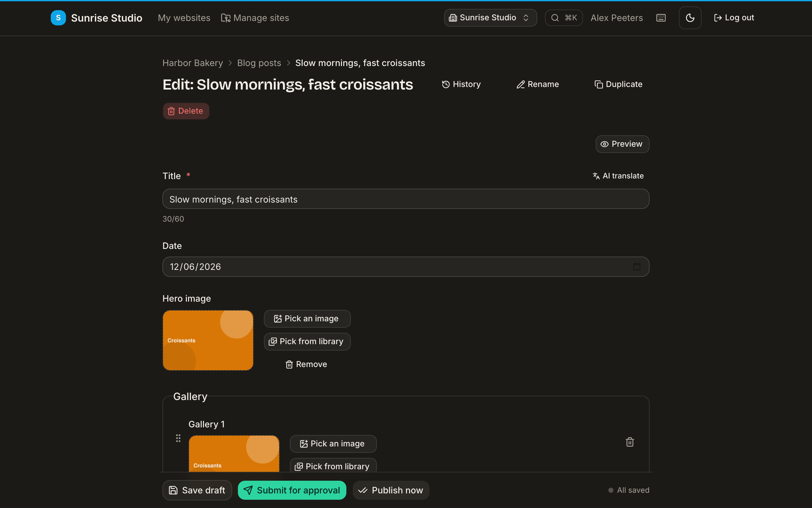
Task: Click Submit for approval
Action: [x=292, y=490]
